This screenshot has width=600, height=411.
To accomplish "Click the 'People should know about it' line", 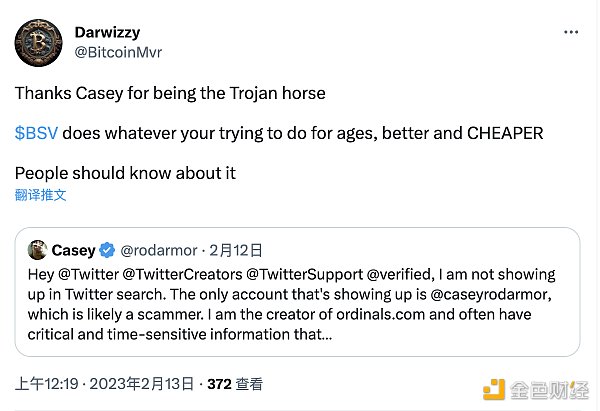I will tap(125, 172).
